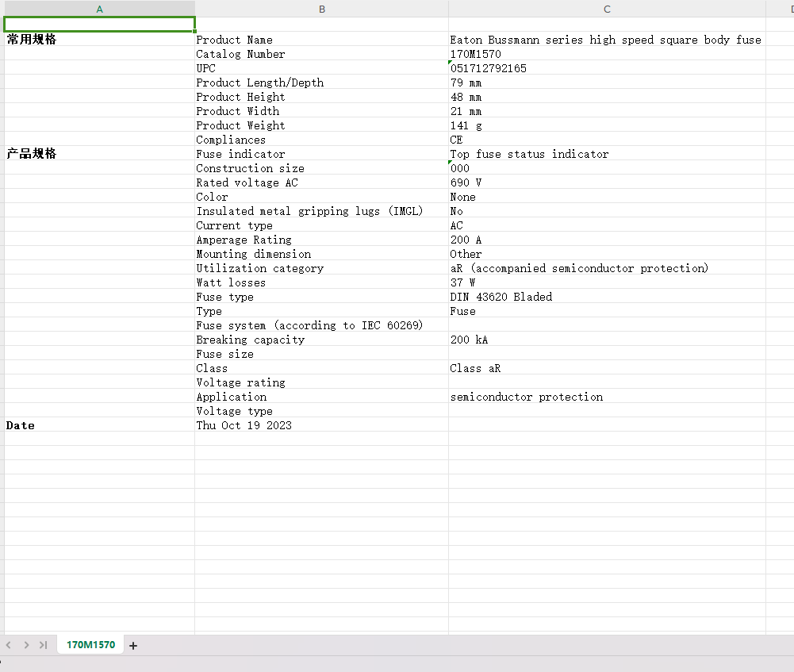Click the 21 mm value cell
Screen dimensions: 794x672
[607, 111]
